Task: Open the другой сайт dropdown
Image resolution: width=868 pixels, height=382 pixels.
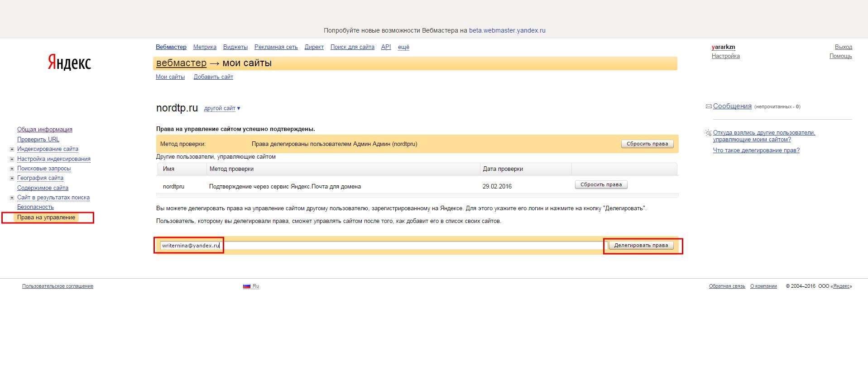Action: [222, 108]
